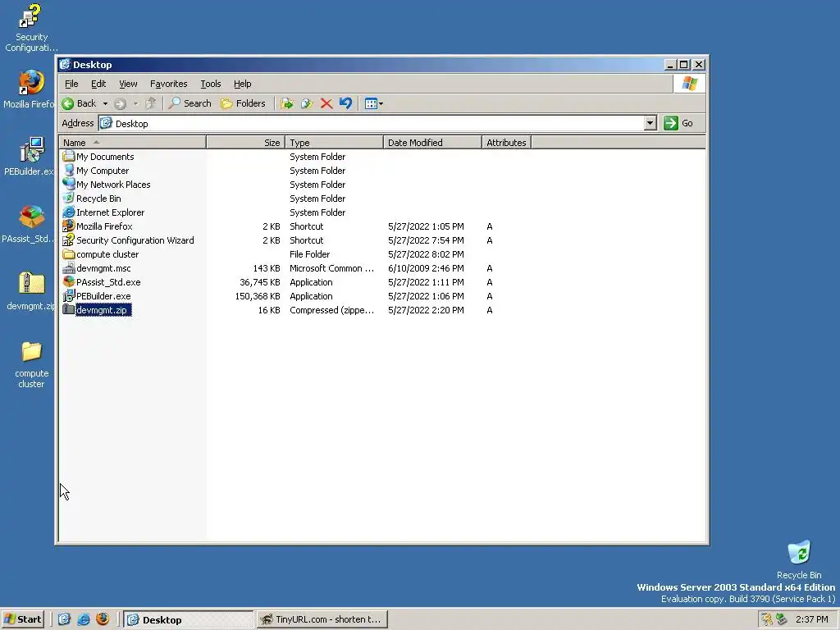This screenshot has width=840, height=630.
Task: Expand the Forward history dropdown arrow
Action: click(135, 104)
